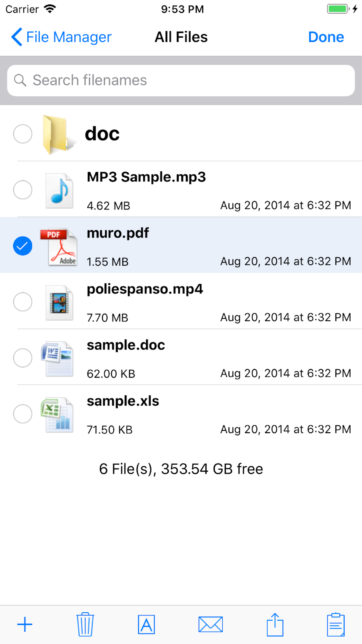Deselect the muro.pdf checkmark

point(23,246)
